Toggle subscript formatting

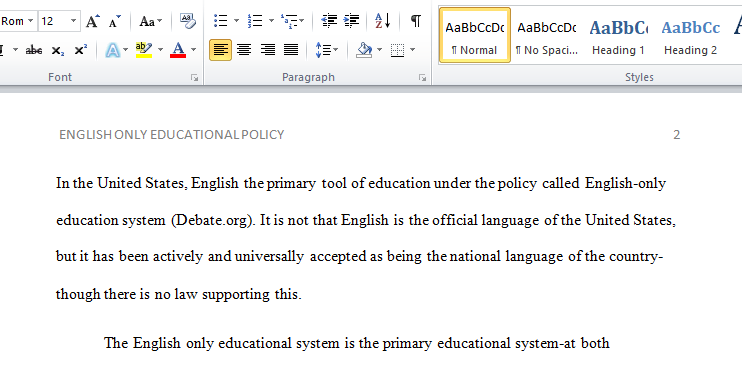click(58, 50)
